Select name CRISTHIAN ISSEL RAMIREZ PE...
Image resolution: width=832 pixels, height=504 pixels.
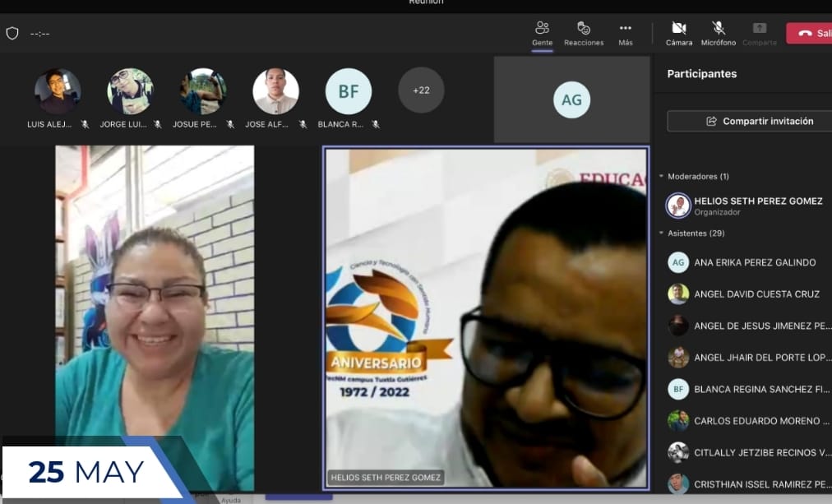click(x=762, y=484)
